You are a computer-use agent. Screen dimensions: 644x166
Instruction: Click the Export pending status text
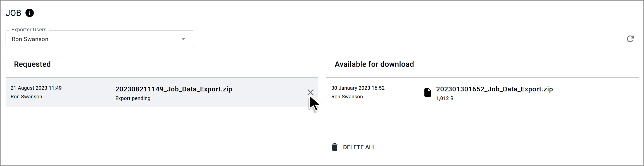tap(133, 98)
